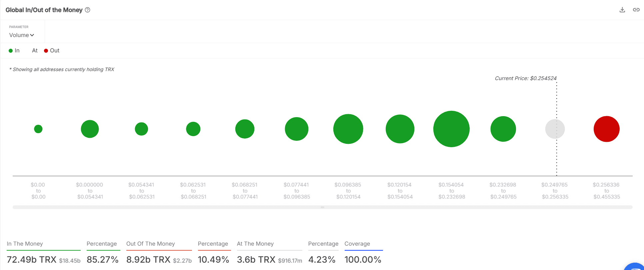Click the green bubble for $0.077441 to $0.096385
The image size is (644, 270).
point(296,129)
